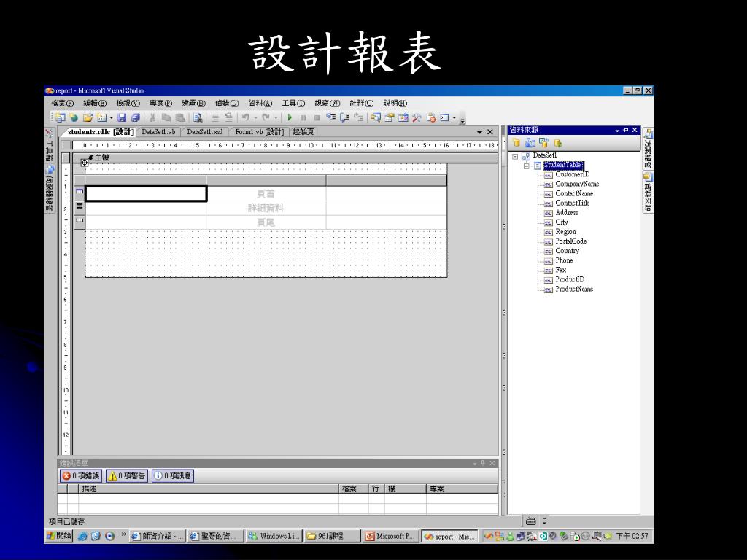
Task: Open the Properties window toolbar icon
Action: (390, 117)
